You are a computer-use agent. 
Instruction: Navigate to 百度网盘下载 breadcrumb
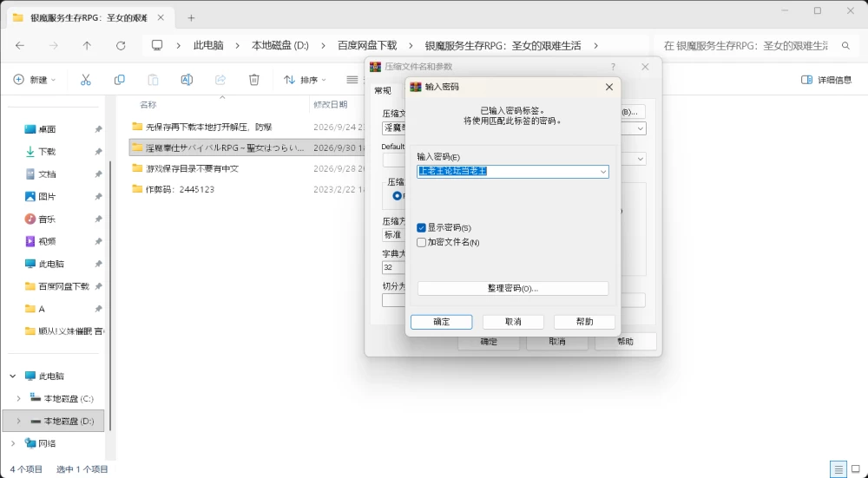pyautogui.click(x=367, y=45)
